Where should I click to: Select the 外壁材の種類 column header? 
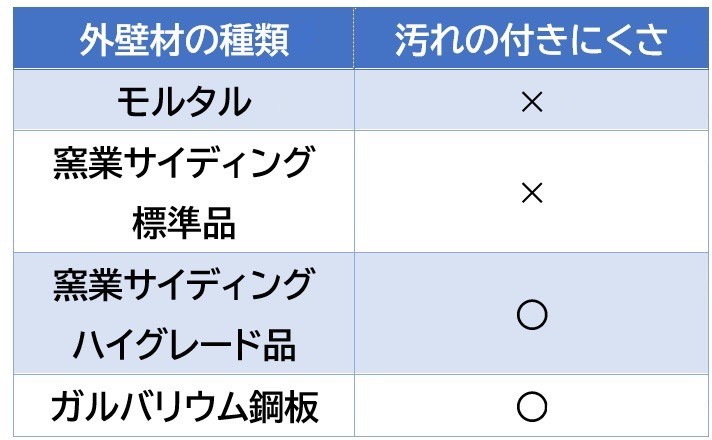tap(185, 40)
